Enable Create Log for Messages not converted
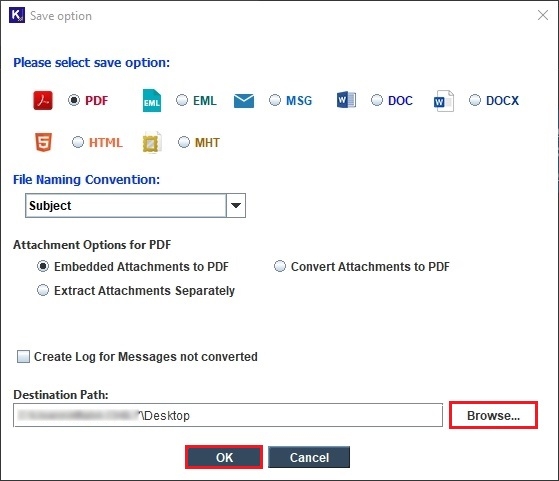 coord(24,357)
